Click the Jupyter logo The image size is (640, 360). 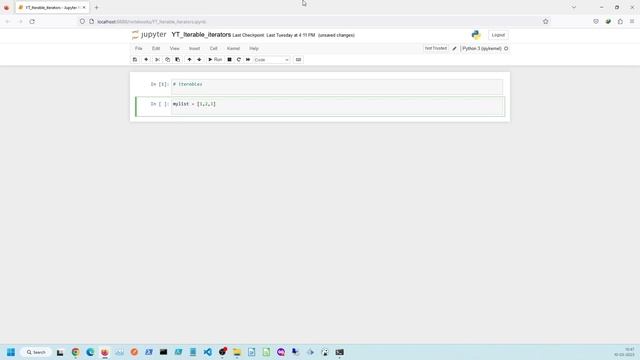pyautogui.click(x=149, y=35)
